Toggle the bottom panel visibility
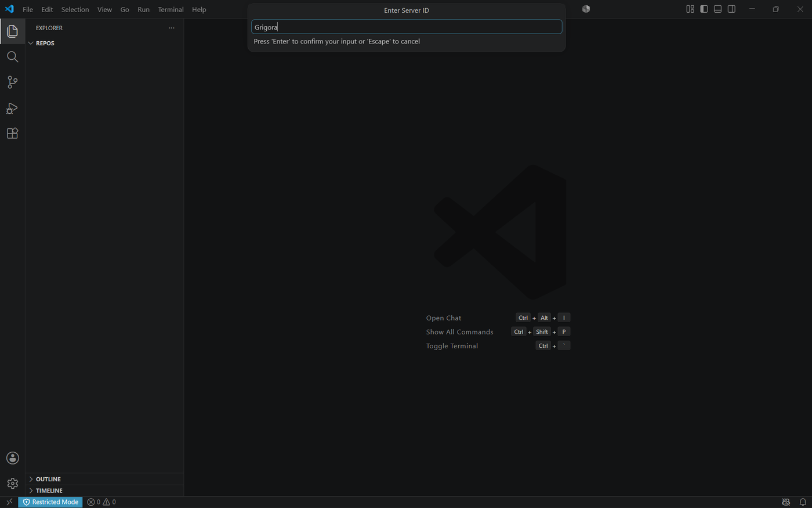This screenshot has height=508, width=812. click(718, 9)
